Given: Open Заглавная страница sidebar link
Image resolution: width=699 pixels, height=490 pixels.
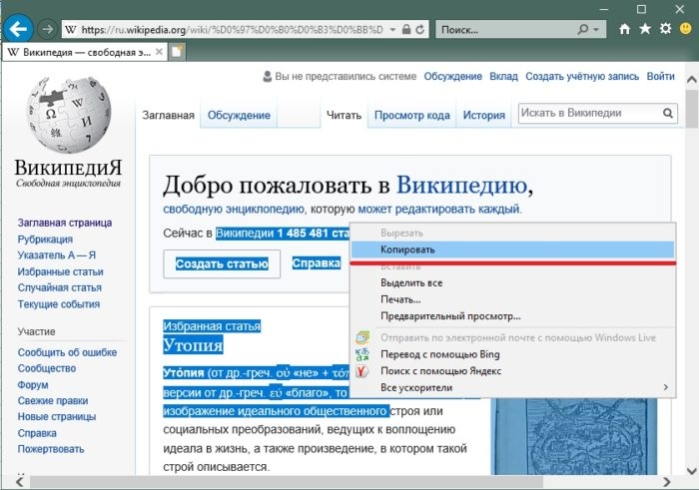Looking at the screenshot, I should 65,223.
